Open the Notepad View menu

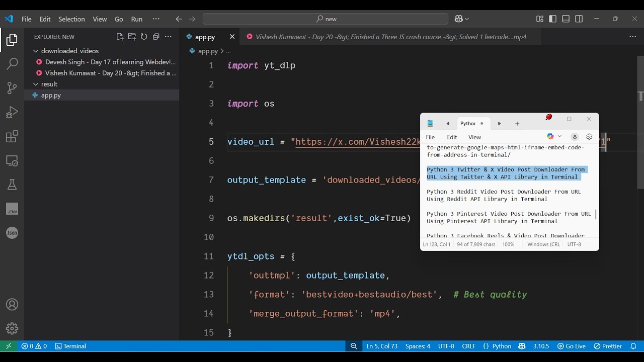474,137
